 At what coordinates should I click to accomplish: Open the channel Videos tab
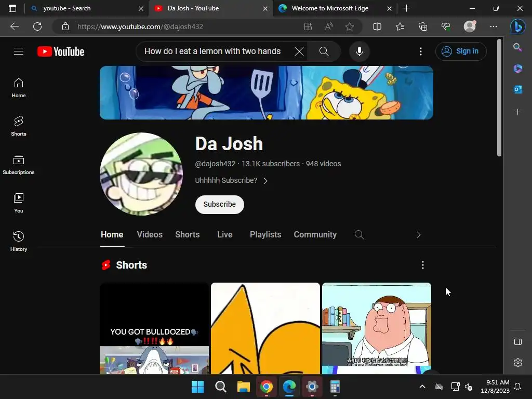150,235
